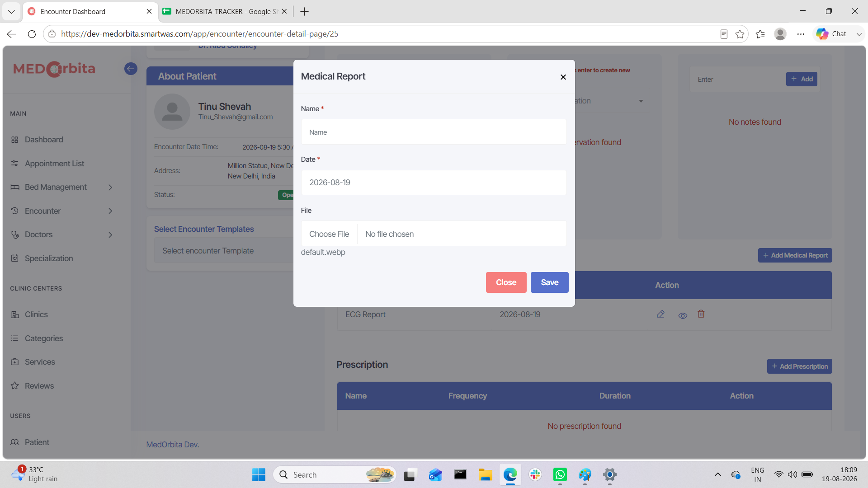Go to Clinics in sidebar
The image size is (868, 488).
pos(36,314)
